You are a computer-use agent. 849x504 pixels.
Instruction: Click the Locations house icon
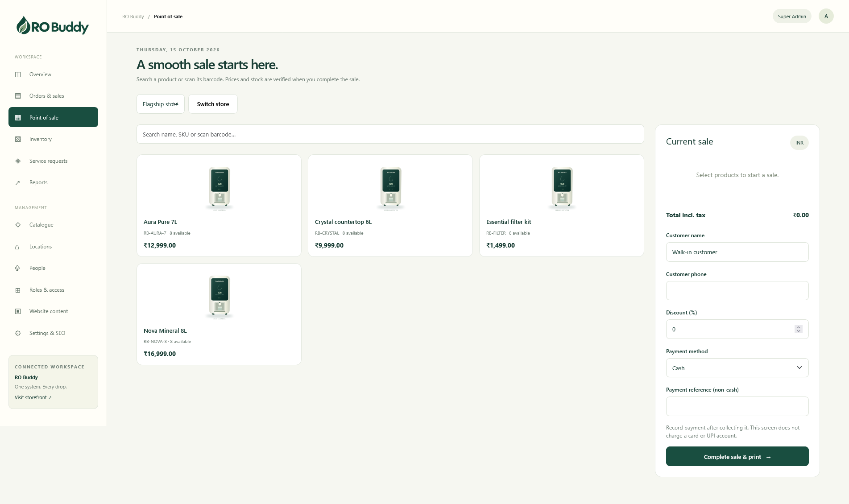(x=18, y=247)
